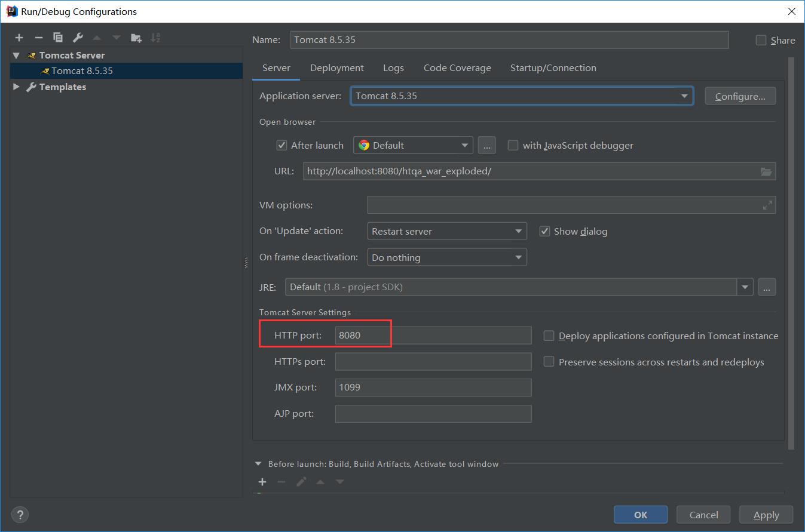Remove selected configuration with minus icon
805x532 pixels.
pos(38,38)
